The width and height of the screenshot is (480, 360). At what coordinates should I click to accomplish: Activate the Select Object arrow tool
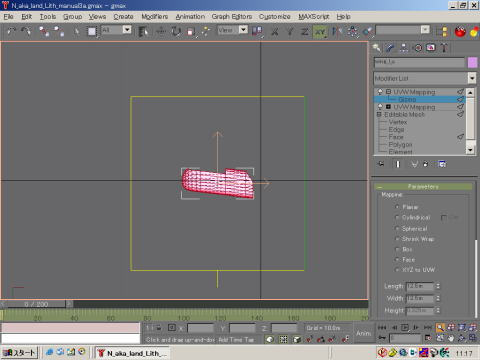[x=77, y=31]
